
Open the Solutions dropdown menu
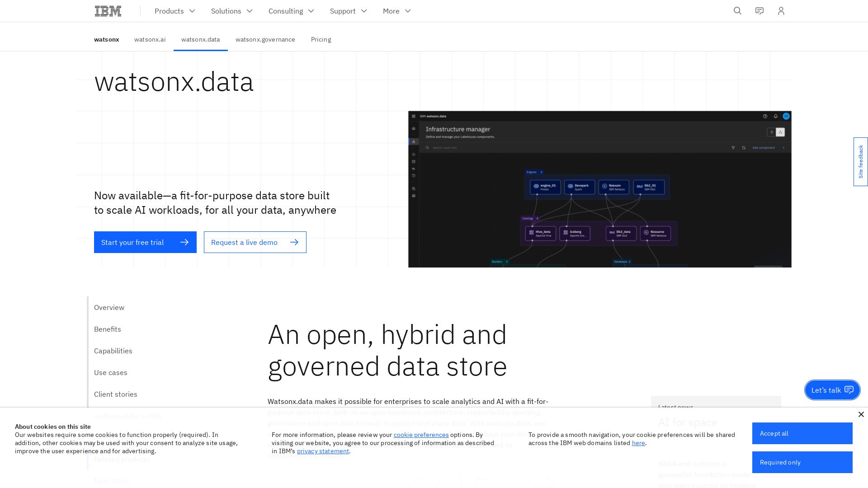(231, 11)
